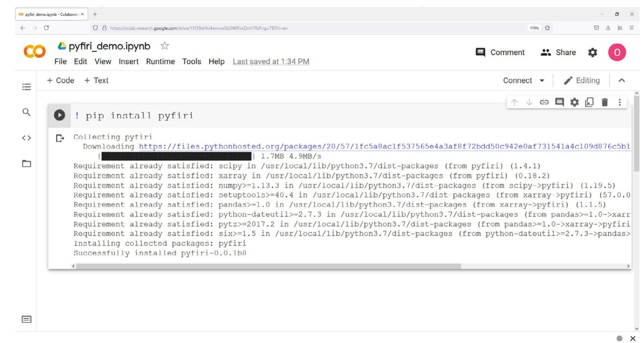The image size is (644, 343).
Task: Open the Runtime menu
Action: click(160, 62)
